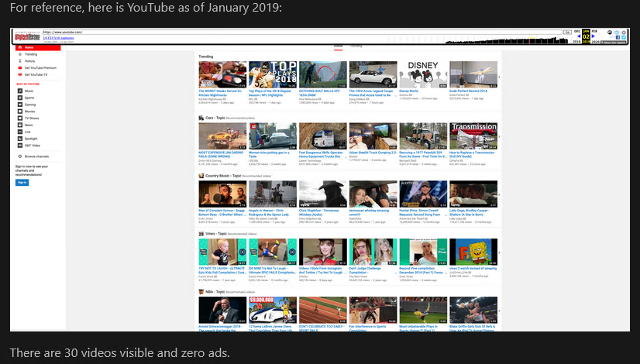Open the Top Plays 2018 NFL thumbnail
640x364 pixels.
tap(273, 74)
